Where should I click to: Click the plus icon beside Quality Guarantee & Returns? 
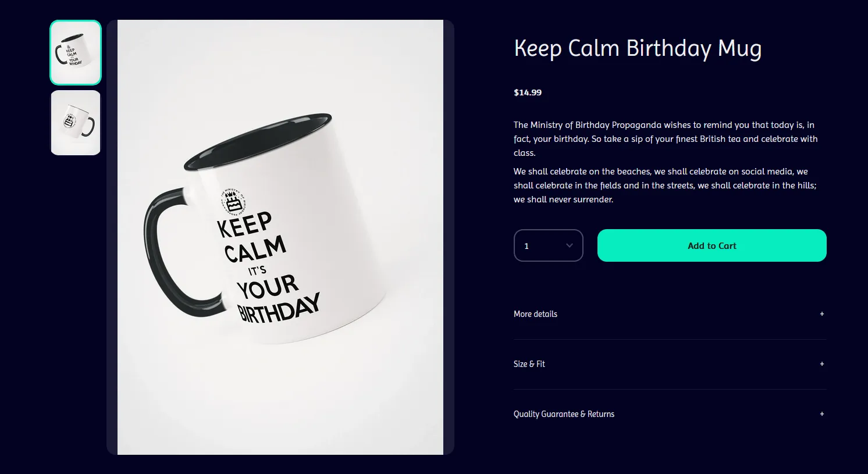[x=821, y=414]
